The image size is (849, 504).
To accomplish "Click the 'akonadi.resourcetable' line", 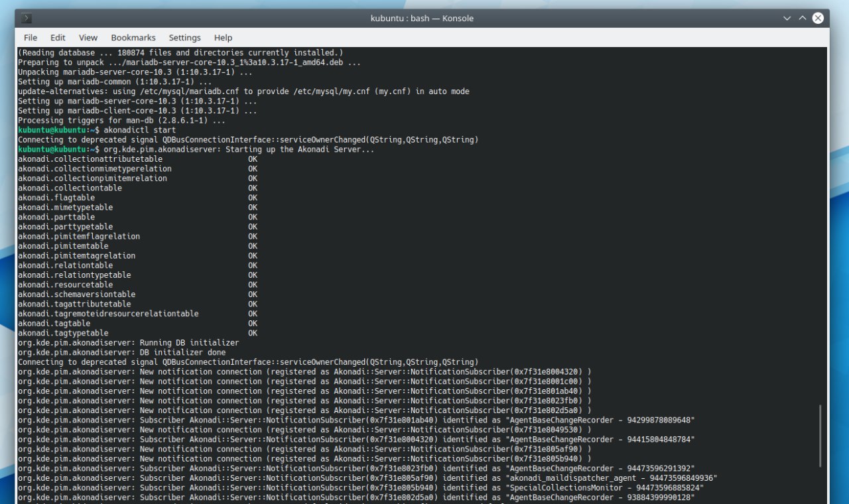I will (137, 284).
